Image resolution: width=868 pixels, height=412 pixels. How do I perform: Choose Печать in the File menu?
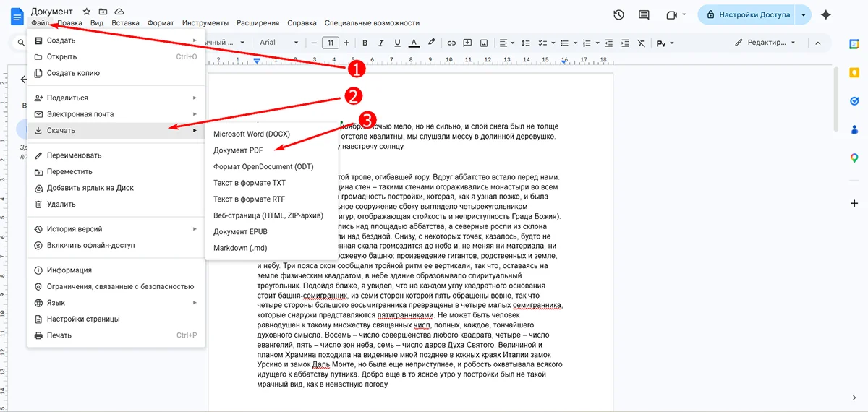(116, 335)
